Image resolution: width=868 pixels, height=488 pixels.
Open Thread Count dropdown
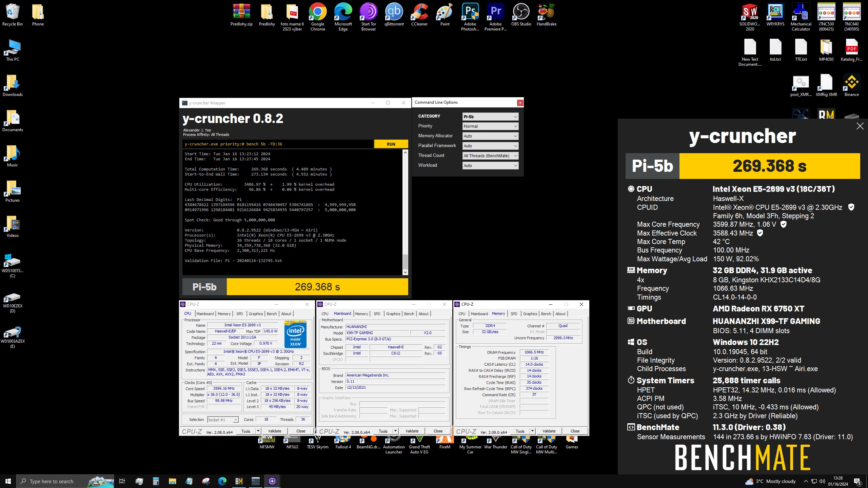coord(490,156)
